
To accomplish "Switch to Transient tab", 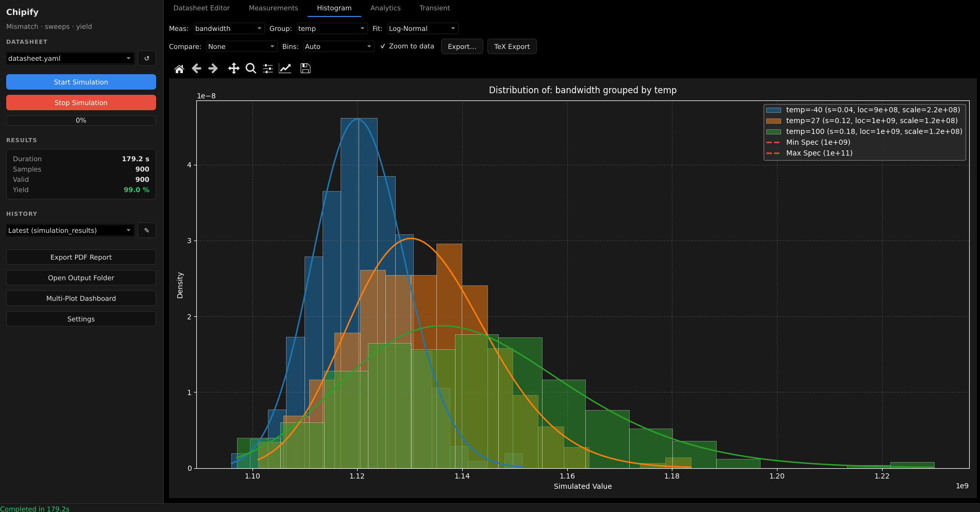I will (x=434, y=8).
